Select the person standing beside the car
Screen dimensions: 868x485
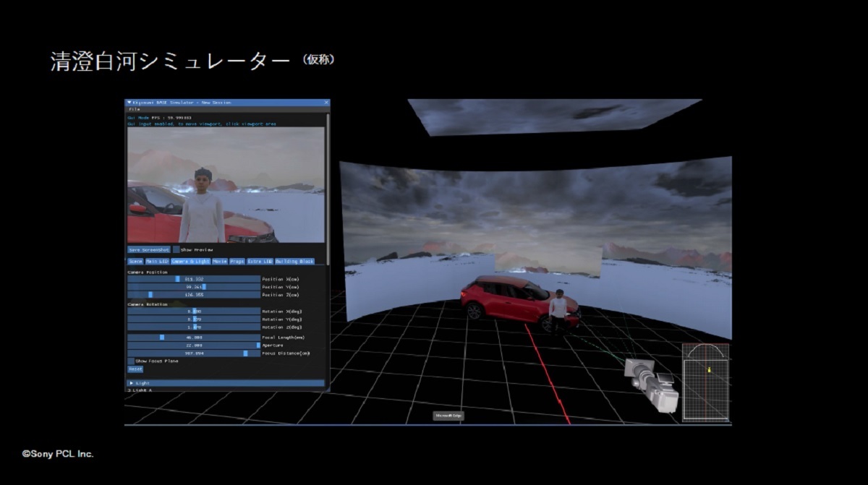(558, 311)
